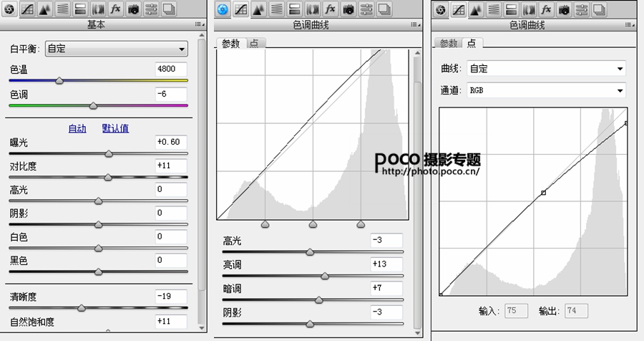Switch to 参数 tab in right panel
644x341 pixels.
pyautogui.click(x=448, y=43)
